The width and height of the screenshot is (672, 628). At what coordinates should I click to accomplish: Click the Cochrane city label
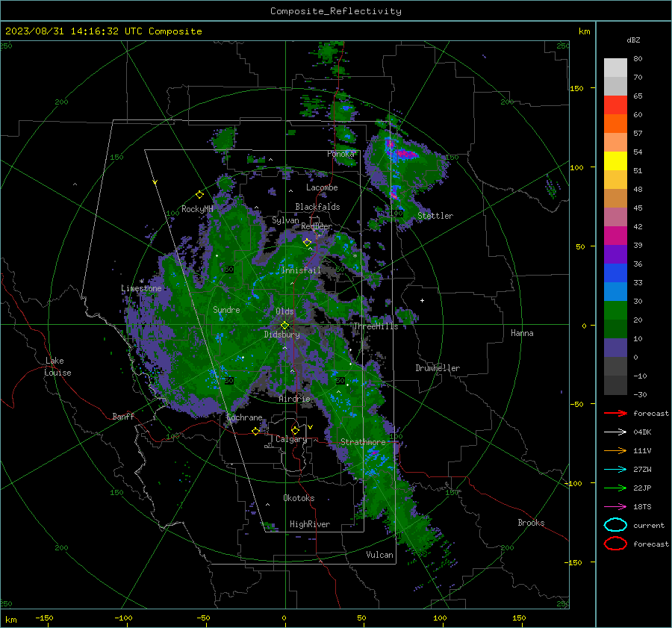tap(244, 417)
